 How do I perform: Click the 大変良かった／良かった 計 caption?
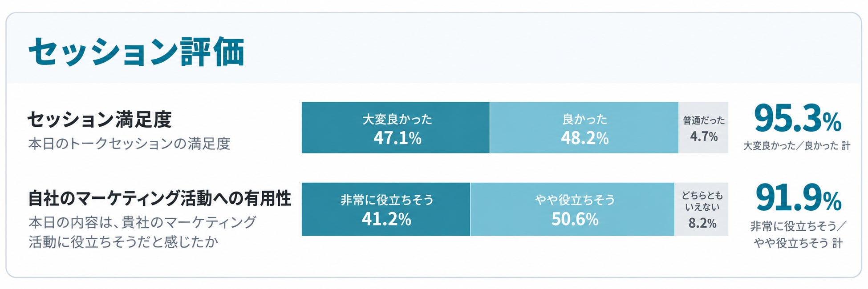click(x=797, y=146)
